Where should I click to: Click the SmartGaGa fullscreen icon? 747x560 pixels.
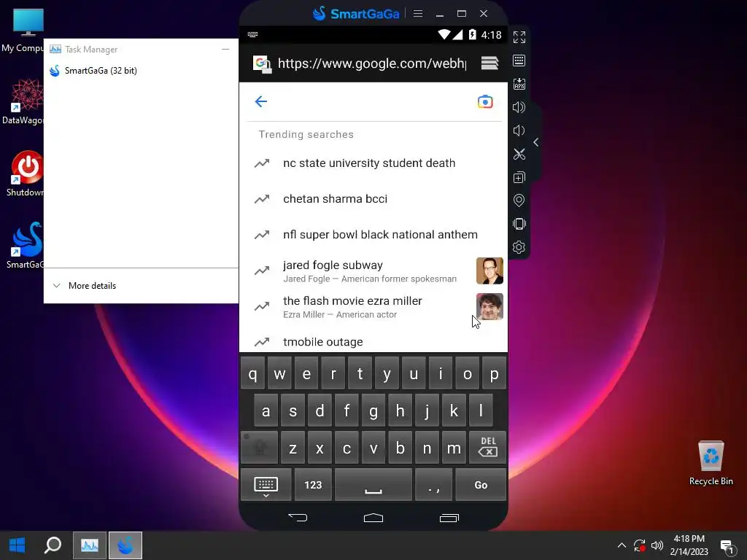click(x=519, y=37)
